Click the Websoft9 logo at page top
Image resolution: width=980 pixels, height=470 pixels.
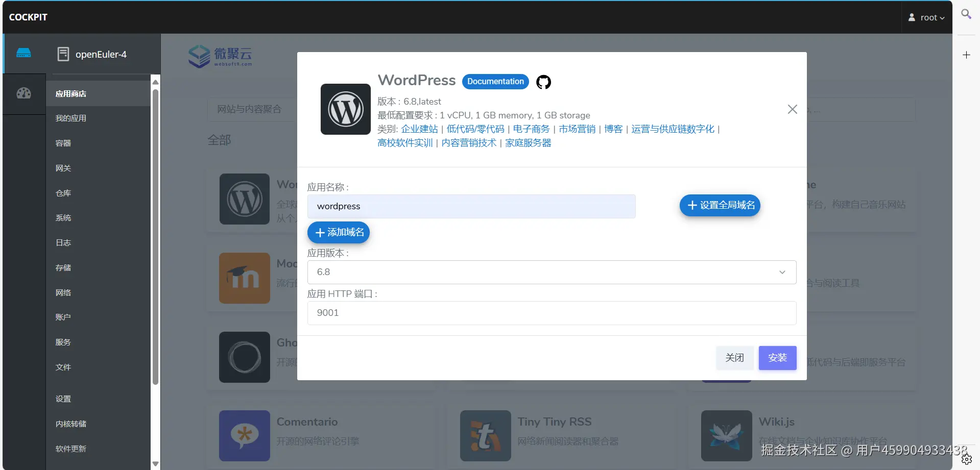coord(220,56)
